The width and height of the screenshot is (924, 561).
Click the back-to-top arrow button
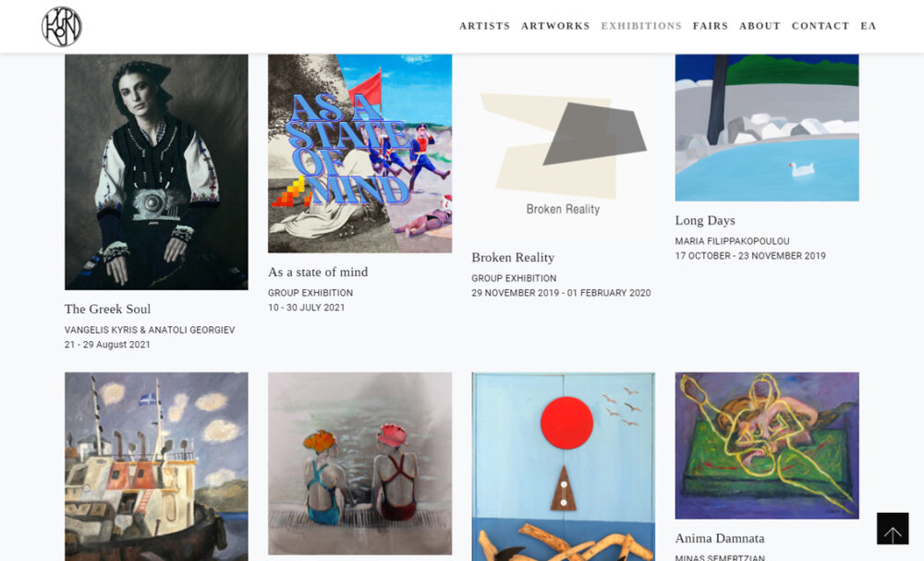893,528
